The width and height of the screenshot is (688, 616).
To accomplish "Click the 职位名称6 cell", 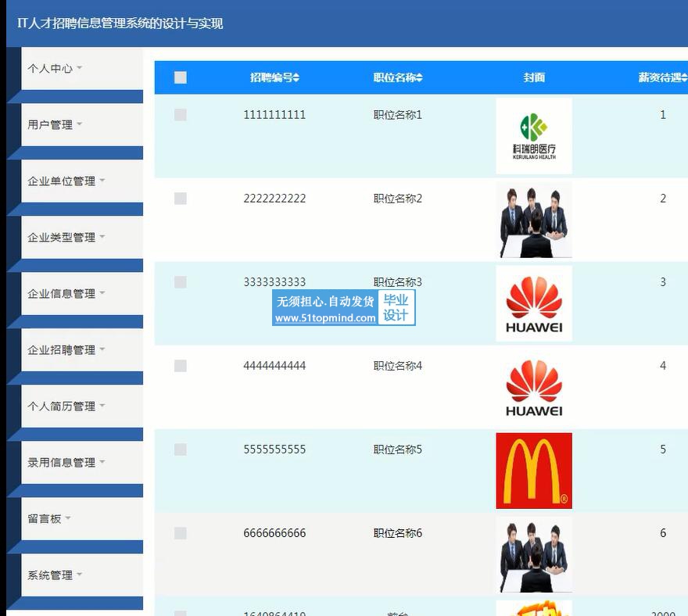I will point(397,533).
